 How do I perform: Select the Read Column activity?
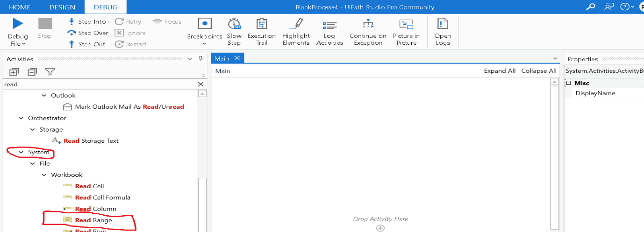pos(96,209)
